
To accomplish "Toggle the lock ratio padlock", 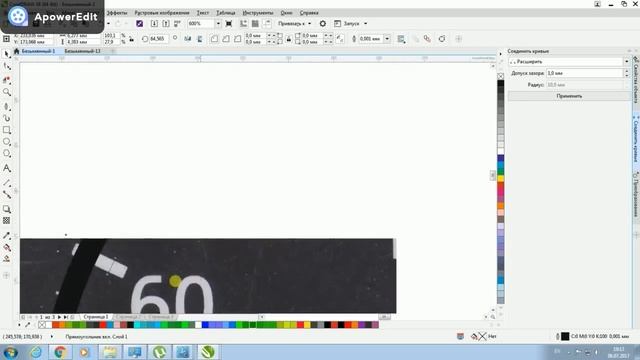I will 131,39.
